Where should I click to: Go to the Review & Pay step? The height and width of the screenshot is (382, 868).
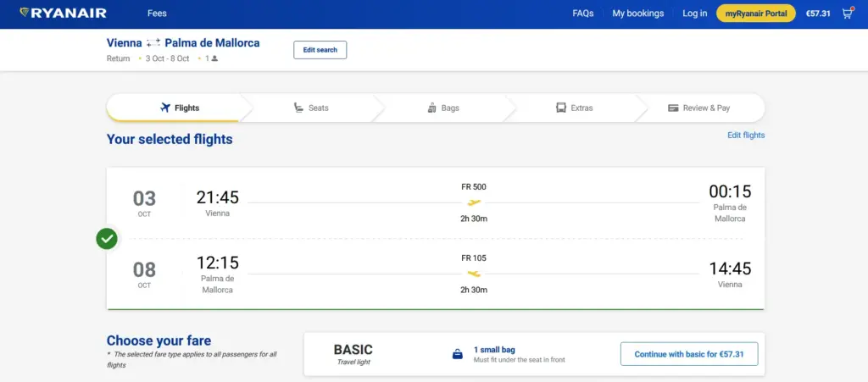(x=699, y=108)
